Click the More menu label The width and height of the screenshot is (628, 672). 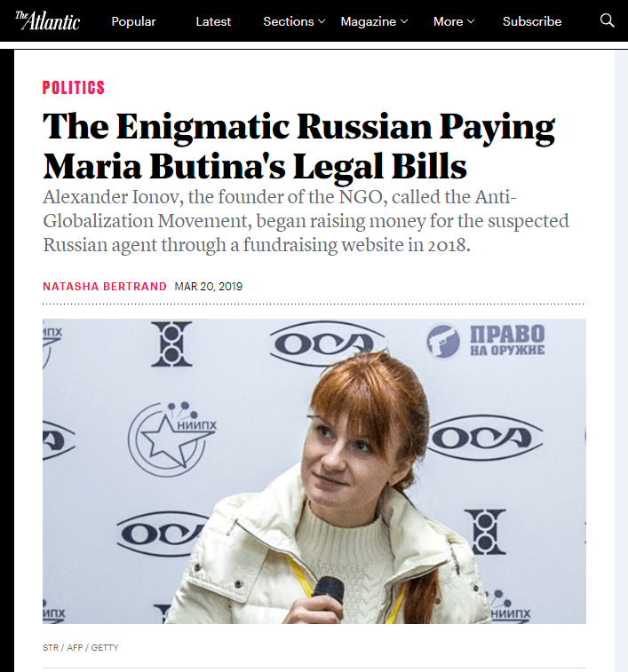tap(448, 21)
